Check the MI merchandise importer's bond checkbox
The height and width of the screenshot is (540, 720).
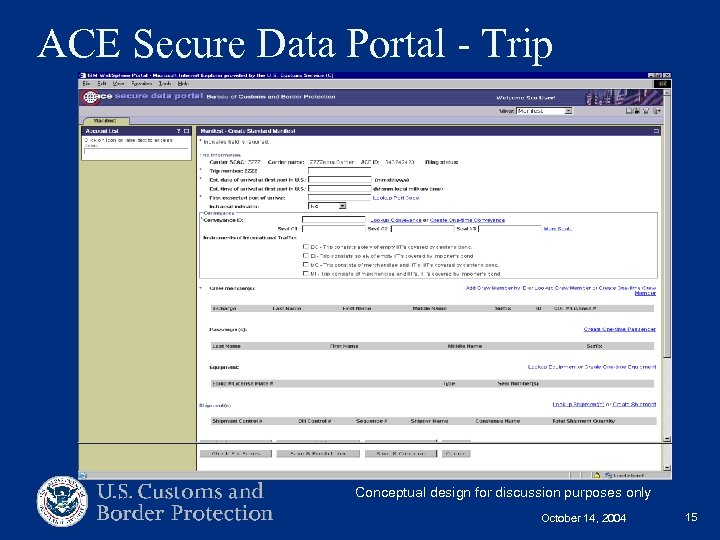click(x=305, y=273)
